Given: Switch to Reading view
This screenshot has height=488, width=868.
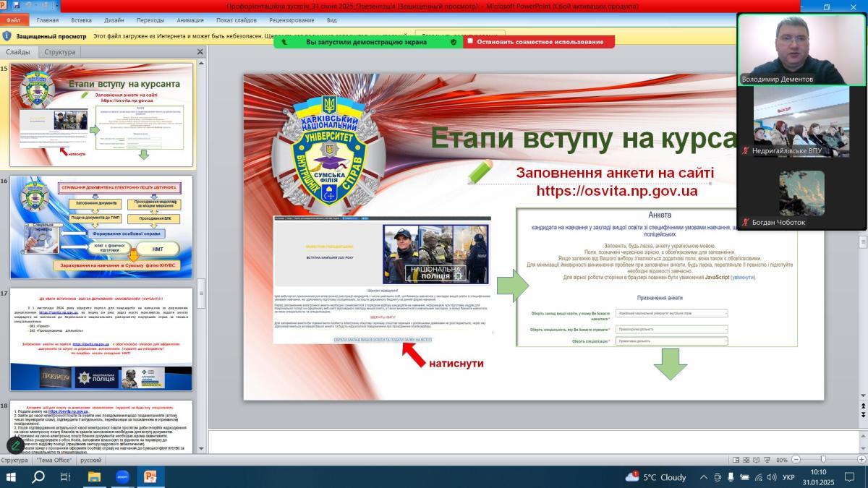Looking at the screenshot, I should (x=755, y=460).
